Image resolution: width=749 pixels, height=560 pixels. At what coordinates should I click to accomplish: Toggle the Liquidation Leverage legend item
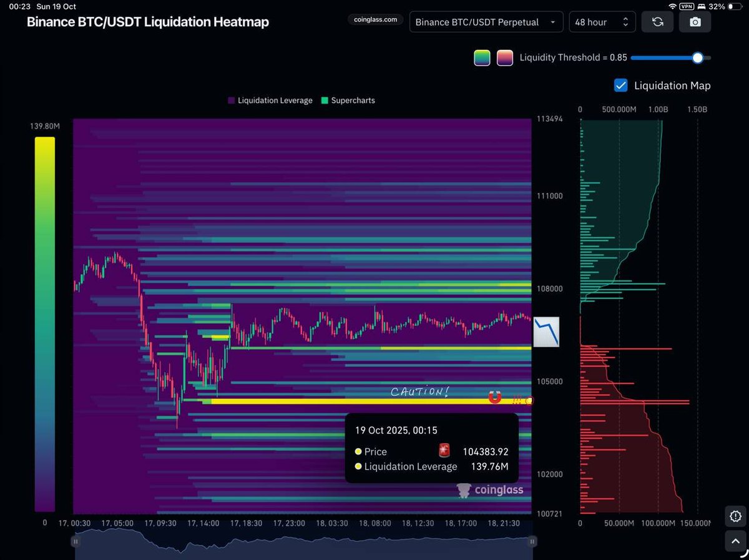270,101
